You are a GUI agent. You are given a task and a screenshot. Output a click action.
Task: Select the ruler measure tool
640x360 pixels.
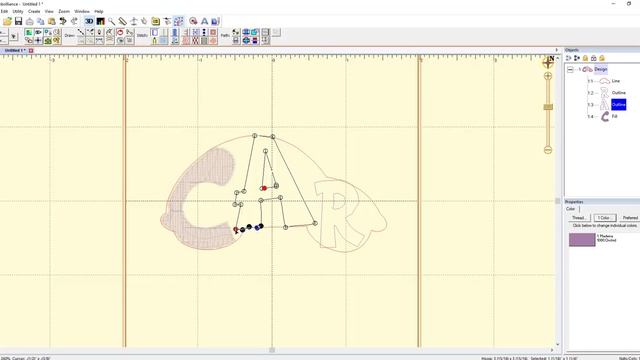(122, 21)
